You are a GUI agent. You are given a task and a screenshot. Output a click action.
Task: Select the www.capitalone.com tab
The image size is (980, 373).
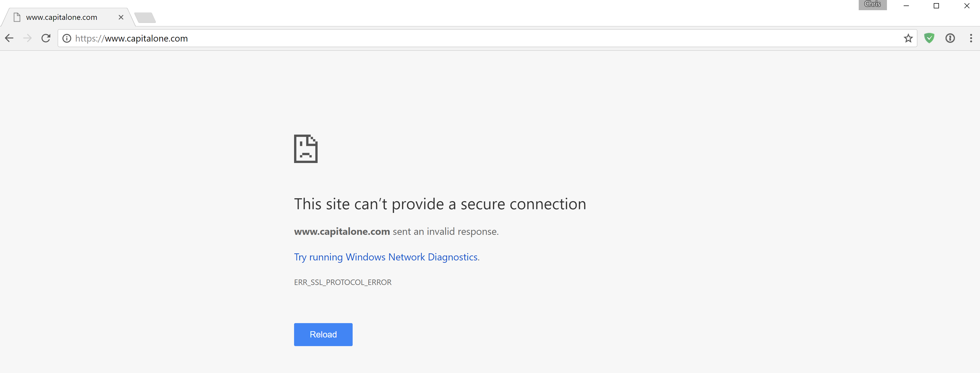(x=61, y=17)
